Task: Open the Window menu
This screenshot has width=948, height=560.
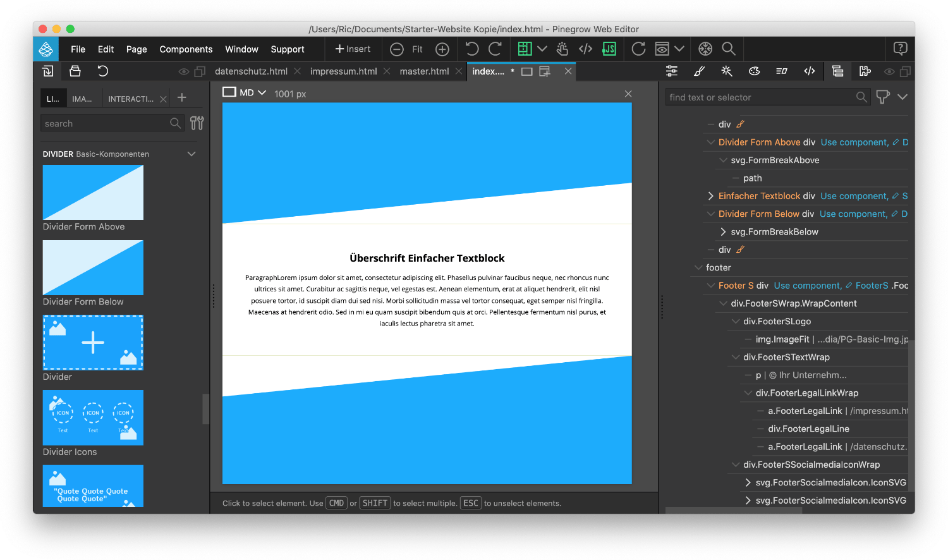Action: [x=241, y=49]
